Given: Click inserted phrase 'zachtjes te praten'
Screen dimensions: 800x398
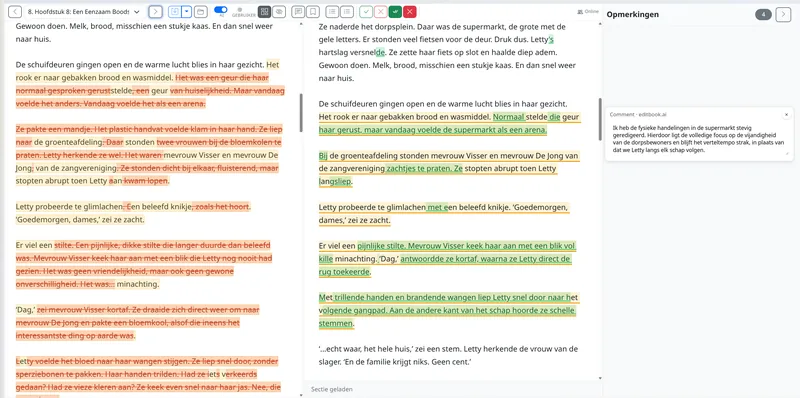Looking at the screenshot, I should click(x=417, y=168).
